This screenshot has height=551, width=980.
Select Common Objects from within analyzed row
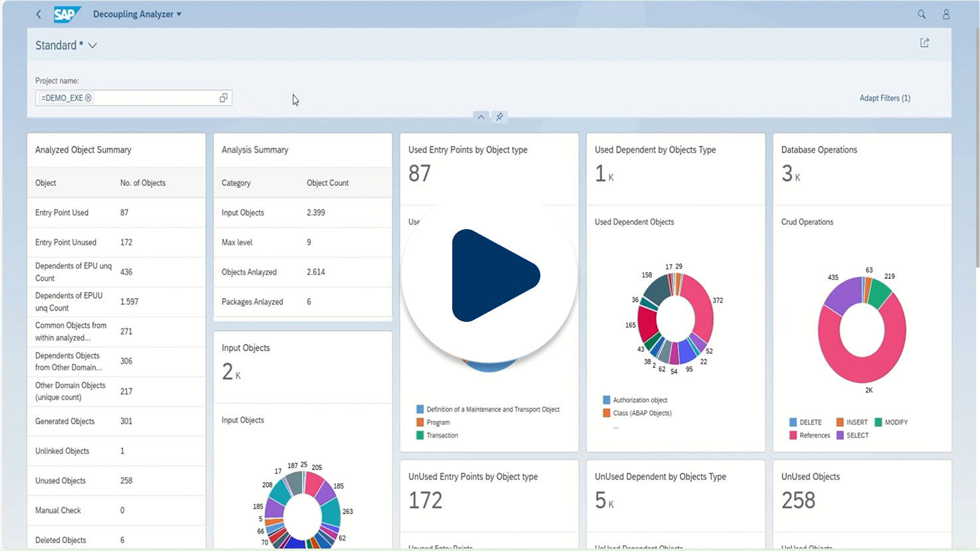116,331
